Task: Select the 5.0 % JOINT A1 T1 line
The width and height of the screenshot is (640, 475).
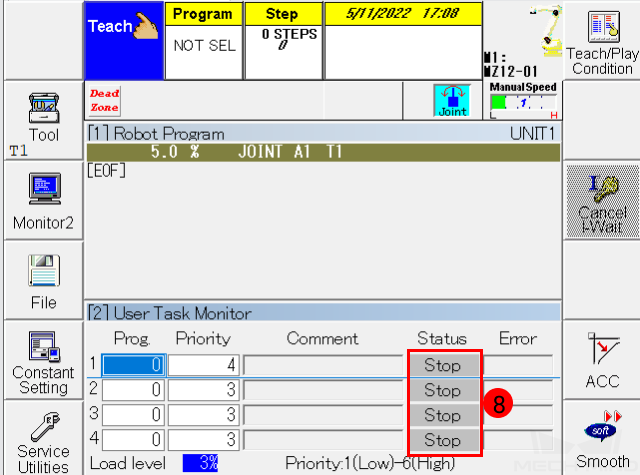Action: [323, 152]
